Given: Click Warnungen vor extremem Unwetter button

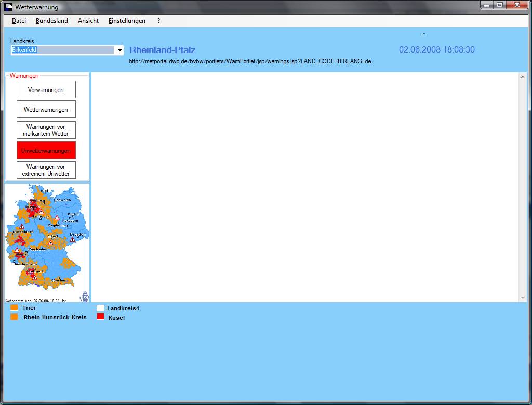Looking at the screenshot, I should click(x=46, y=170).
